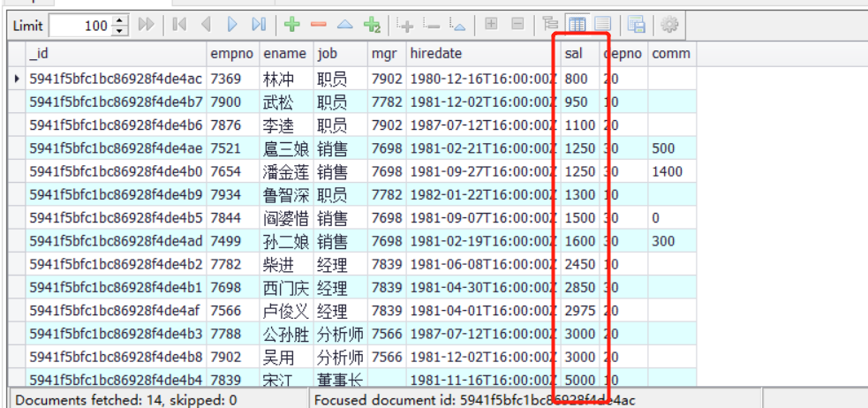Click the hiredate column header
The width and height of the screenshot is (868, 408).
483,54
